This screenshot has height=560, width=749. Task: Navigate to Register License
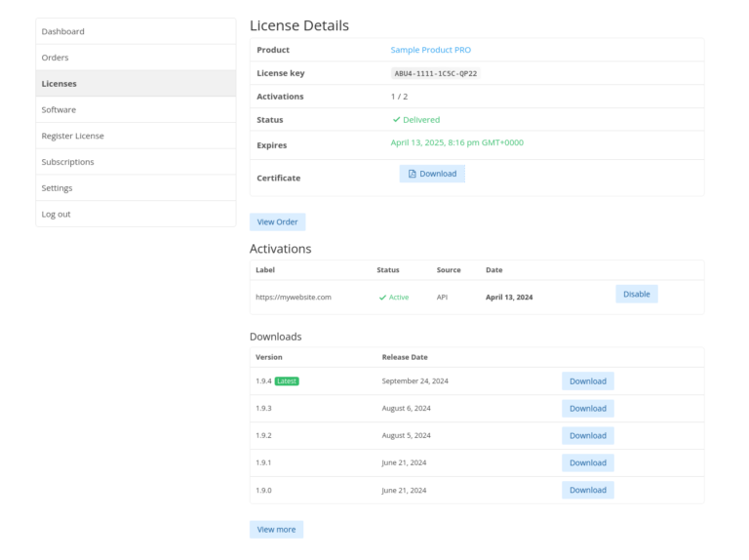point(72,136)
